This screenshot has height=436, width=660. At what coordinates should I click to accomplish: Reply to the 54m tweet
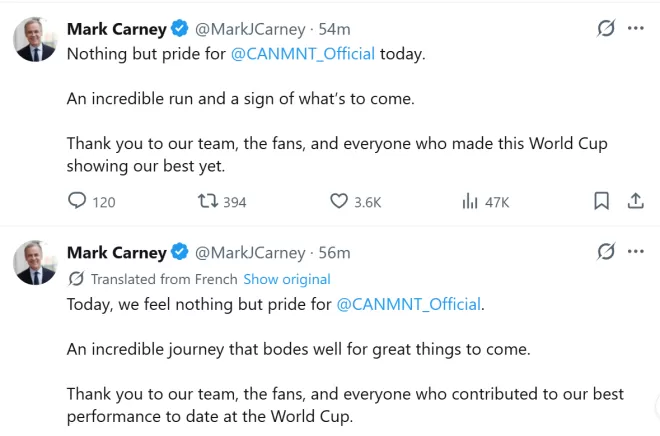[77, 201]
